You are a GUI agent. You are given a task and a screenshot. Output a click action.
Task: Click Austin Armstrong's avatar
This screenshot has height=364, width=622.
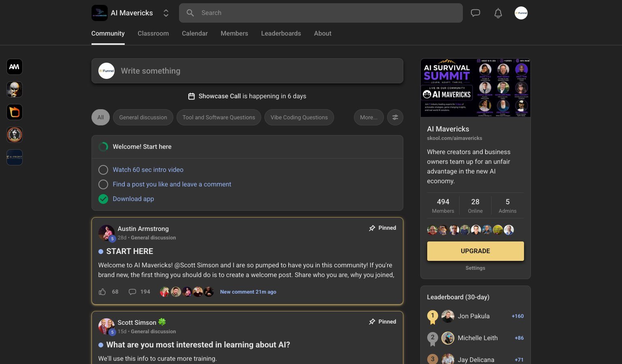tap(107, 233)
